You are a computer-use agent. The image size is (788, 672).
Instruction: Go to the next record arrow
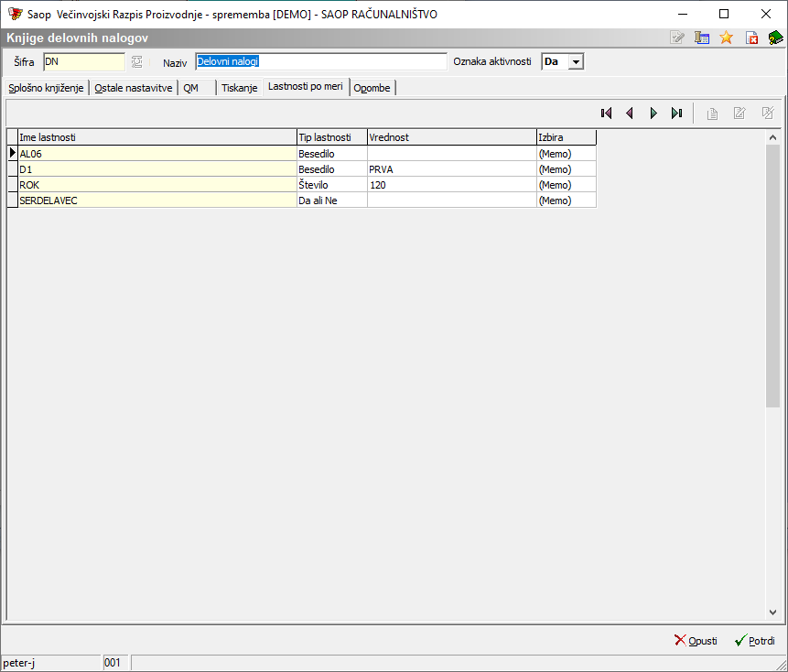pos(653,114)
